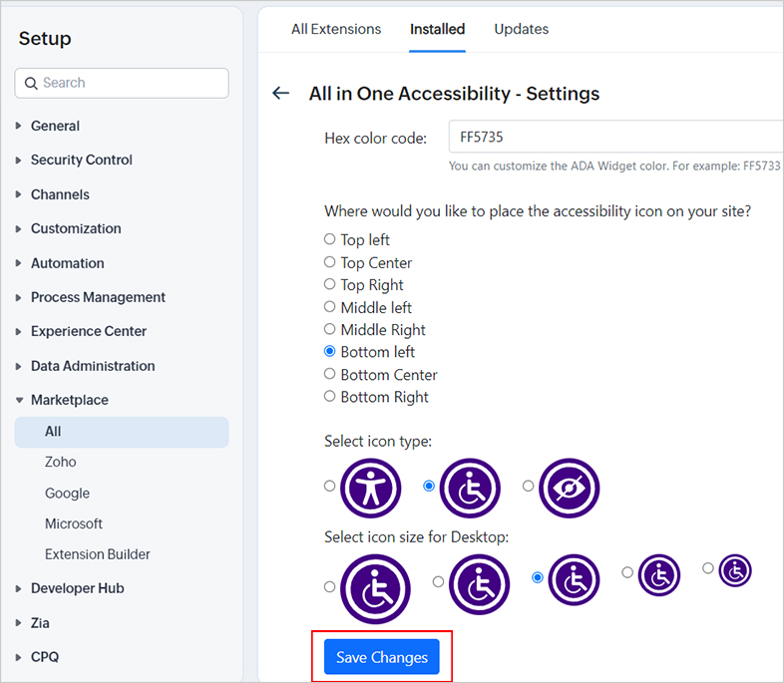This screenshot has width=784, height=683.
Task: Click the General label in sidebar
Action: [x=55, y=126]
